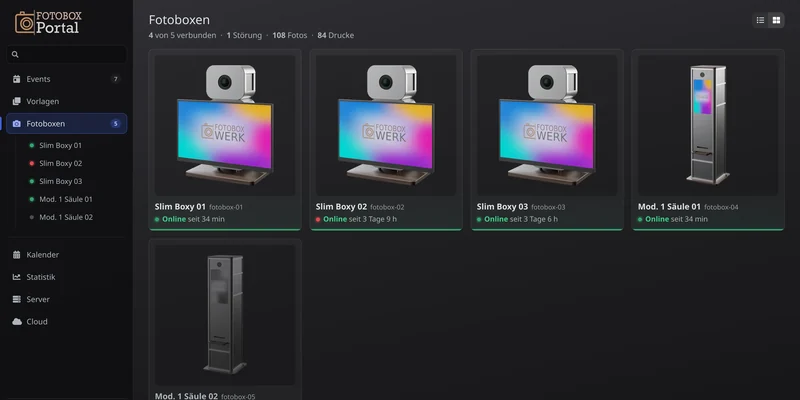The image size is (800, 400).
Task: Click the fotobox-03 identifier text
Action: 548,207
